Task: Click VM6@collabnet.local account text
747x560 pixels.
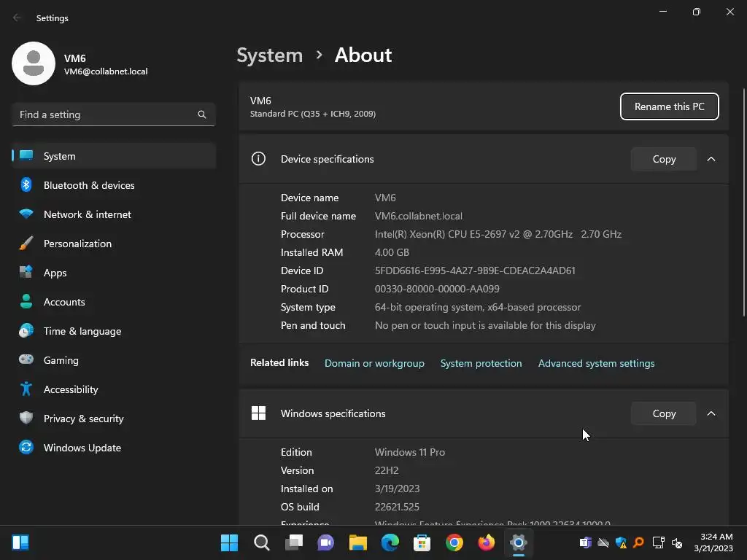Action: coord(106,71)
